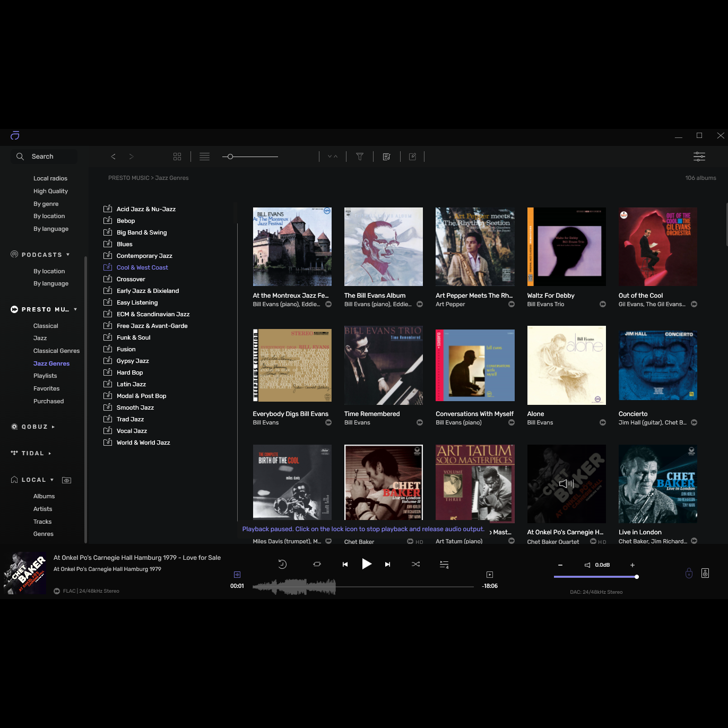Open the audio settings sliders icon

699,157
